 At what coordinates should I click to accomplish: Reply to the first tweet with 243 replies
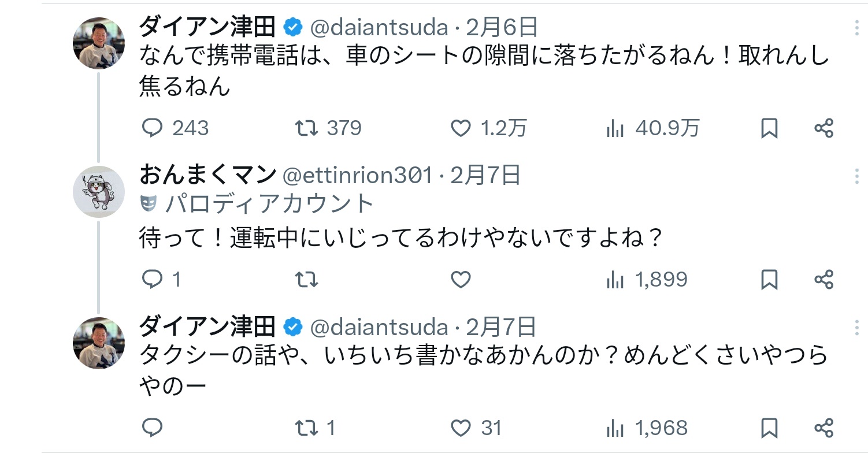[153, 128]
